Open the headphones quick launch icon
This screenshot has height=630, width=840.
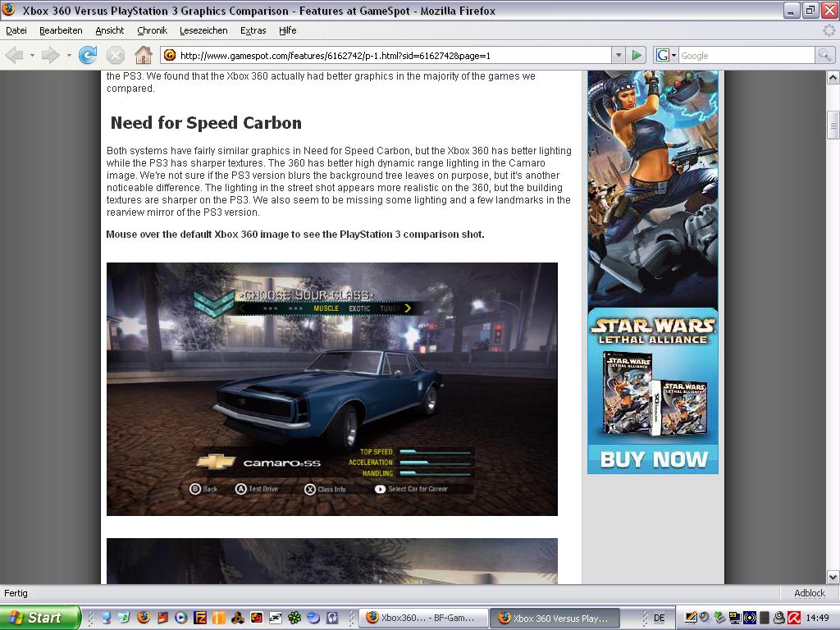[x=332, y=618]
